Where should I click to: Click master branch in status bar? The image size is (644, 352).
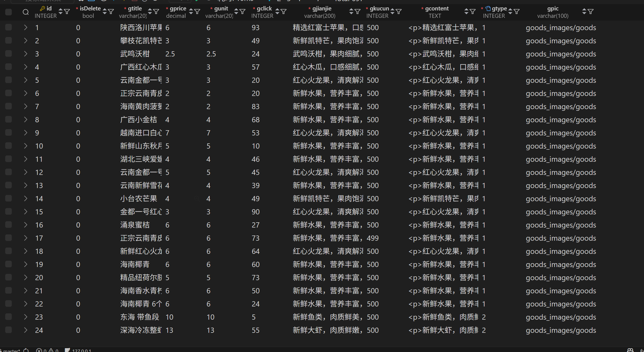tap(11, 350)
